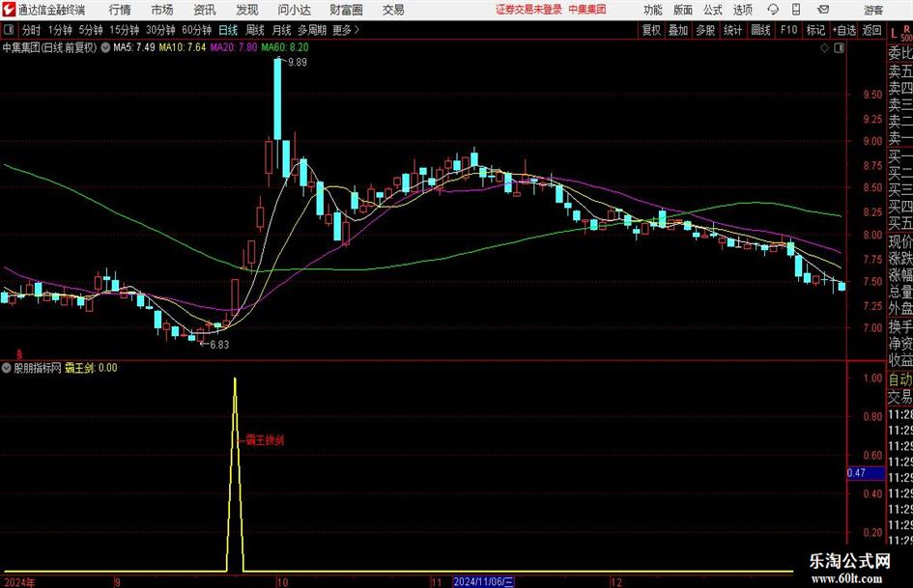Open the 问小达 menu
Screen dimensions: 913x588
click(294, 10)
